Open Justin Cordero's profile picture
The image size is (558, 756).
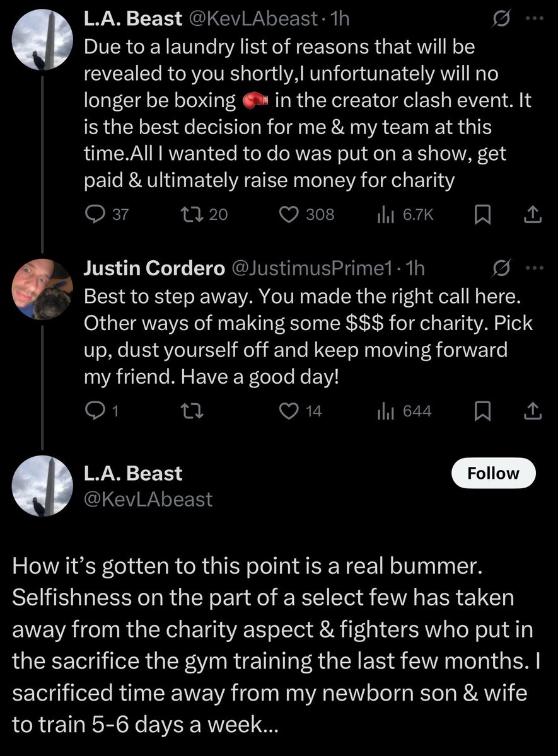tap(42, 289)
